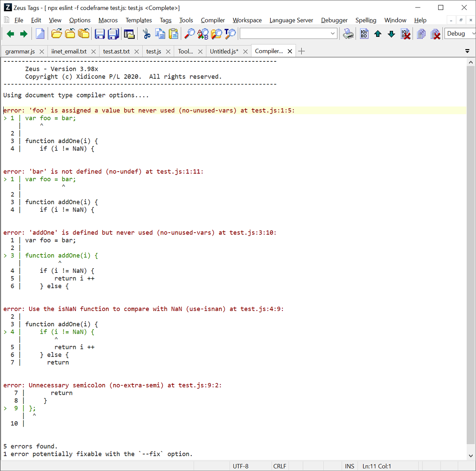476x471 pixels.
Task: Click the green back navigation arrow
Action: (10, 34)
